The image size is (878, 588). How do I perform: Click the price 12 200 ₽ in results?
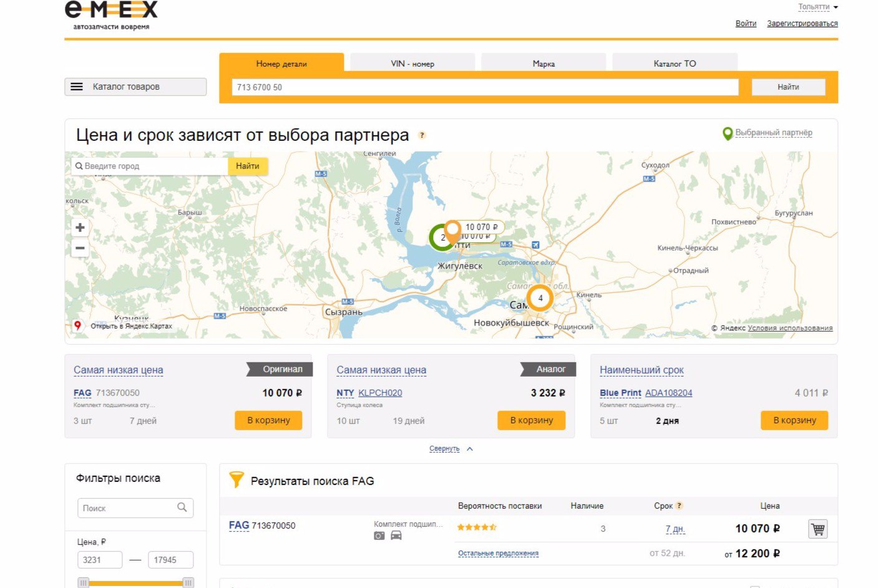(758, 554)
